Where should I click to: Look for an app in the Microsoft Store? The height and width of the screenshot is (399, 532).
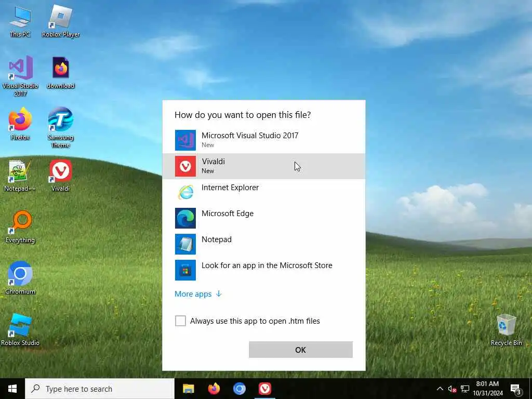pyautogui.click(x=263, y=270)
